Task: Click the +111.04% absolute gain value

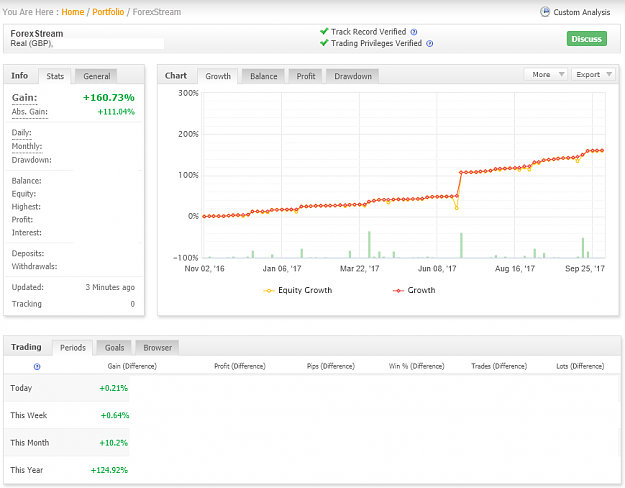Action: [116, 112]
